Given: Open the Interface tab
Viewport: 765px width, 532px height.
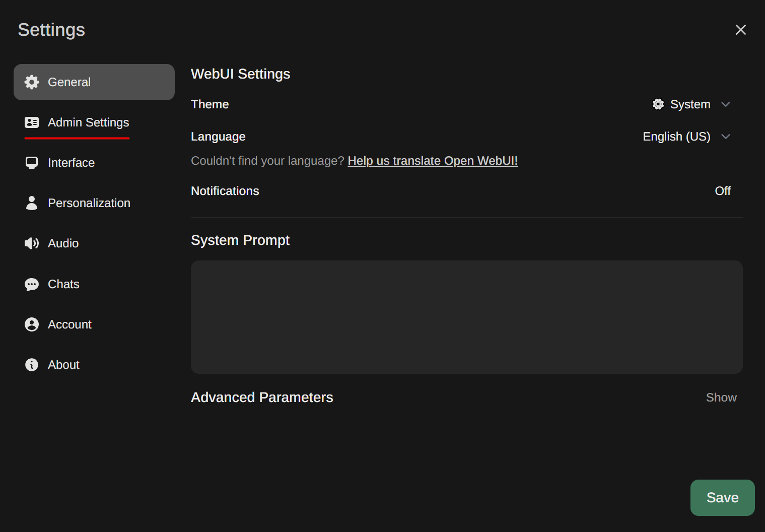Looking at the screenshot, I should click(94, 163).
